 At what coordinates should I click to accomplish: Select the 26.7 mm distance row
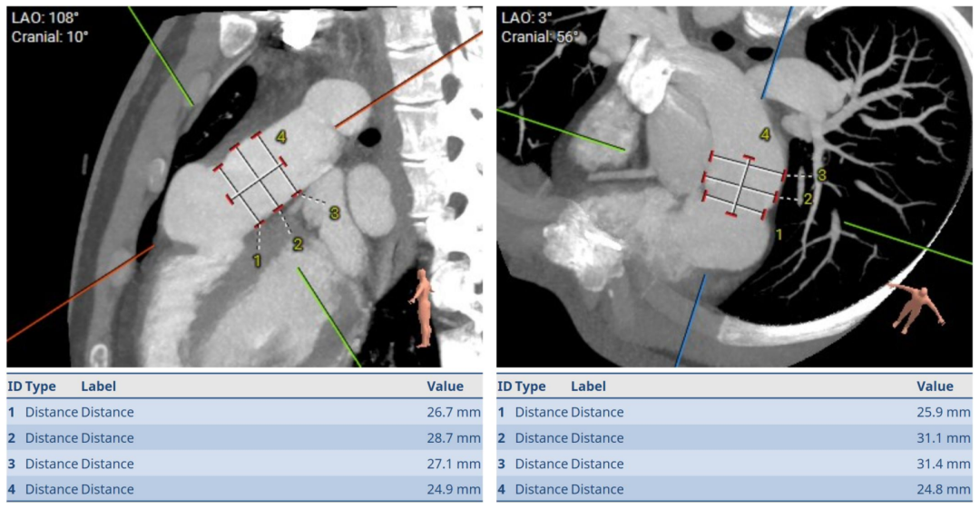point(244,412)
